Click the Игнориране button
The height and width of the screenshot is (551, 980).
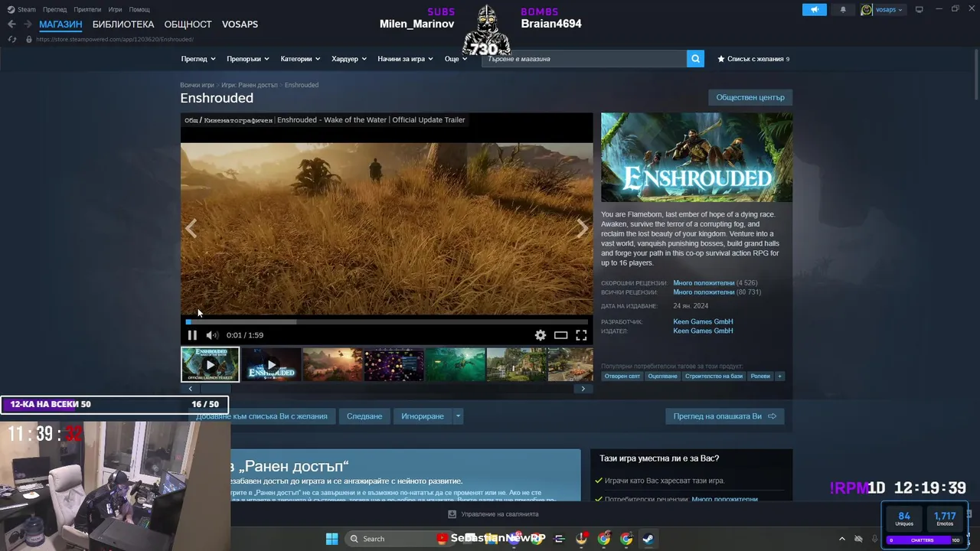(423, 416)
